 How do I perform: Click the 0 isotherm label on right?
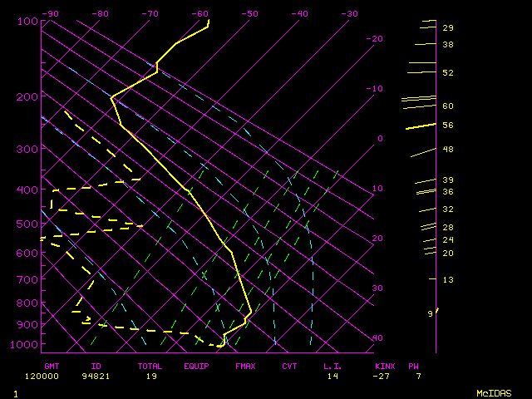click(x=380, y=139)
